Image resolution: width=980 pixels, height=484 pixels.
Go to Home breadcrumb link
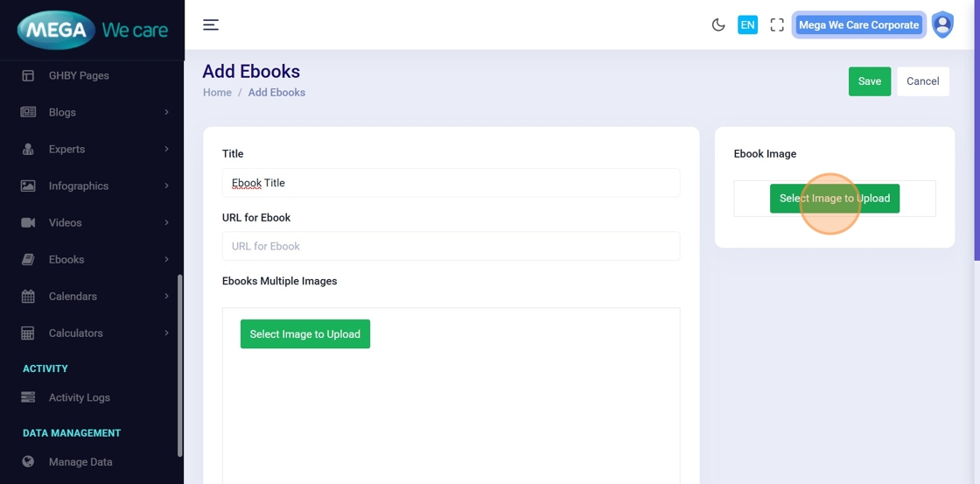217,93
